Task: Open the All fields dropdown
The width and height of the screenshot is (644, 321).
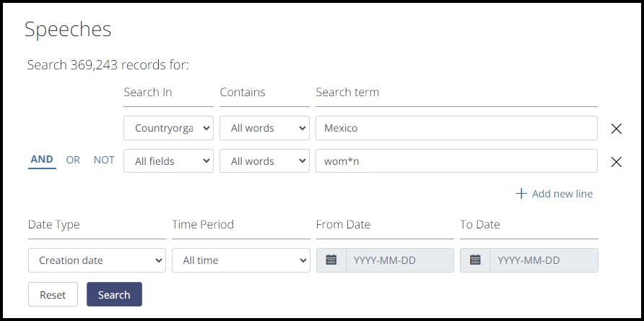Action: tap(168, 161)
